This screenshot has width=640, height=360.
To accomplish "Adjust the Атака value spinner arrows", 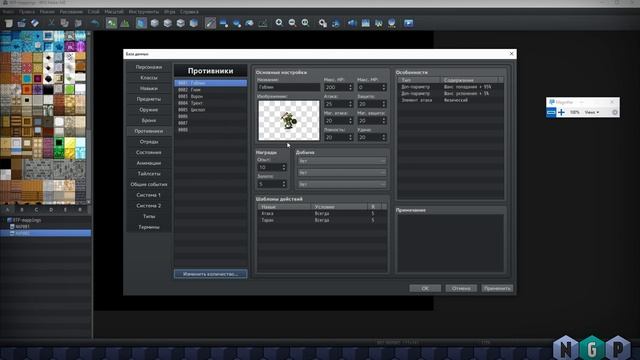I will 350,104.
